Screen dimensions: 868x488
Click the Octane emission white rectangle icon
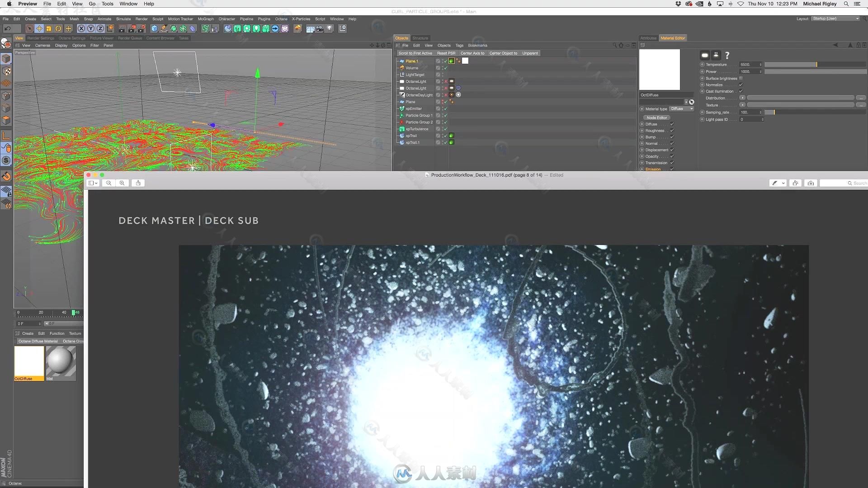pos(705,55)
